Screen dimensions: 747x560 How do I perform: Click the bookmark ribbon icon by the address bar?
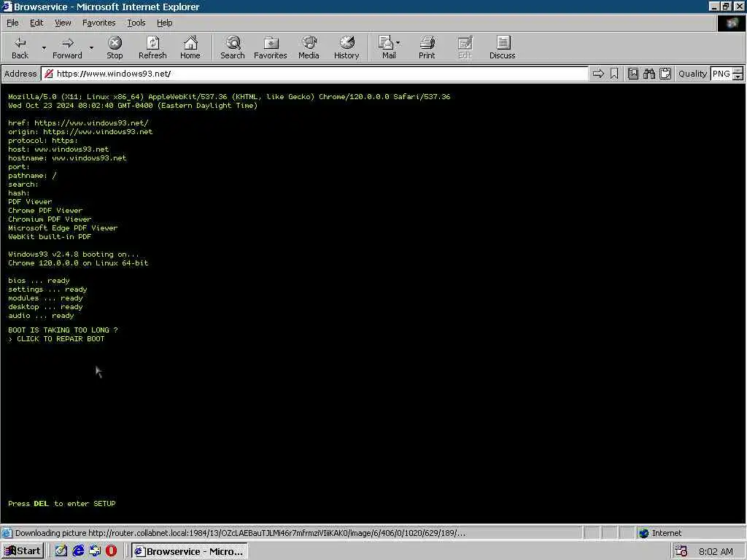(x=614, y=74)
